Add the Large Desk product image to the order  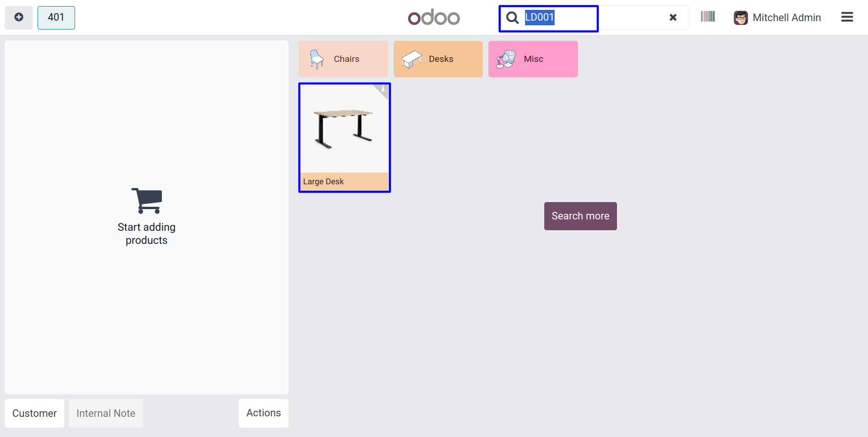(344, 129)
